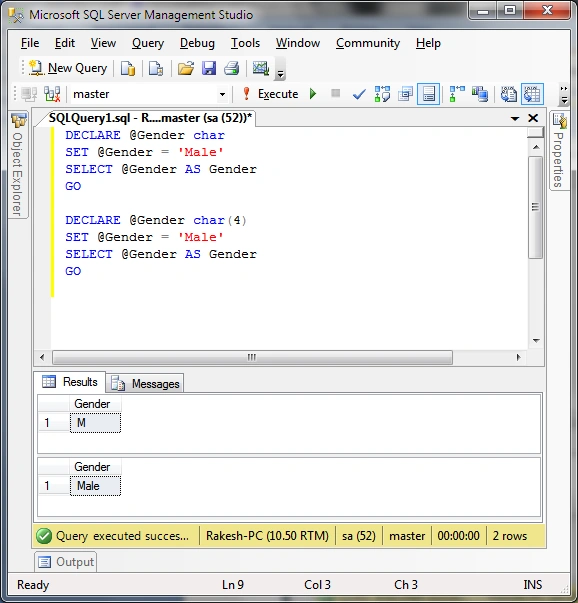Image resolution: width=578 pixels, height=603 pixels.
Task: Open the Query menu
Action: point(148,43)
